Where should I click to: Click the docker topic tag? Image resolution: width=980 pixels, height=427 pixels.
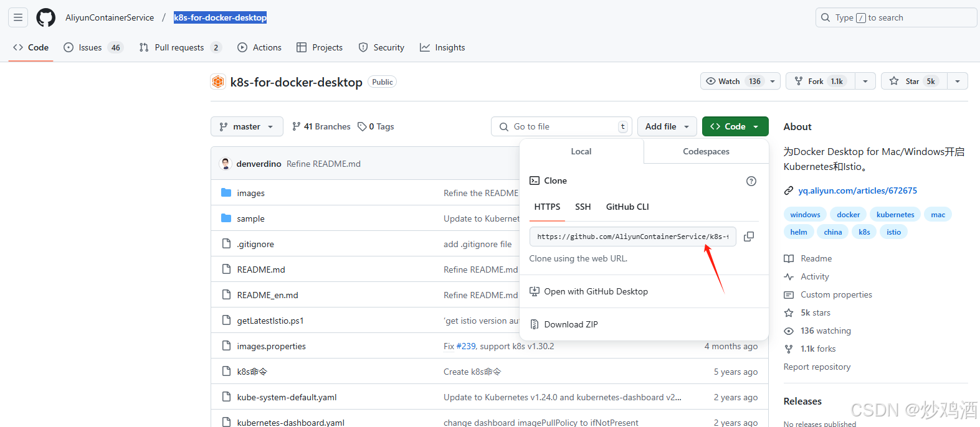848,215
